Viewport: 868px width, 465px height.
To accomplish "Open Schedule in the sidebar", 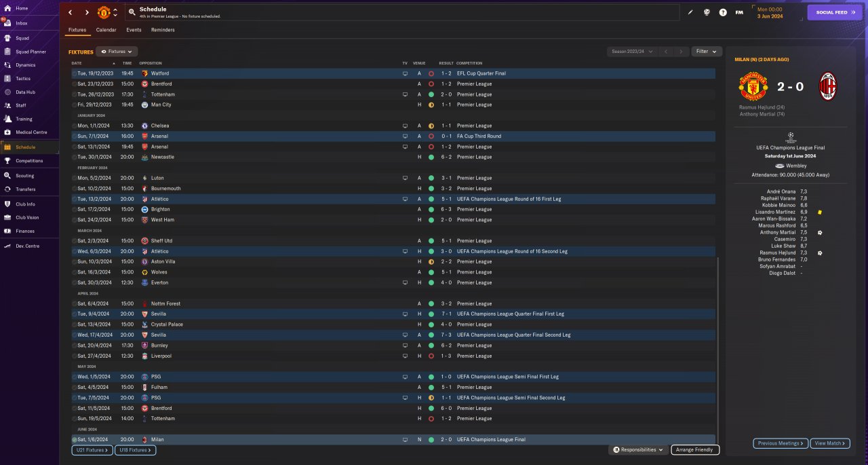I will click(x=29, y=147).
